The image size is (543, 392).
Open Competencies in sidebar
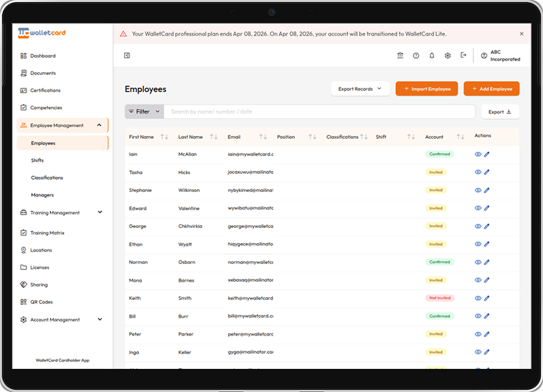41,108
